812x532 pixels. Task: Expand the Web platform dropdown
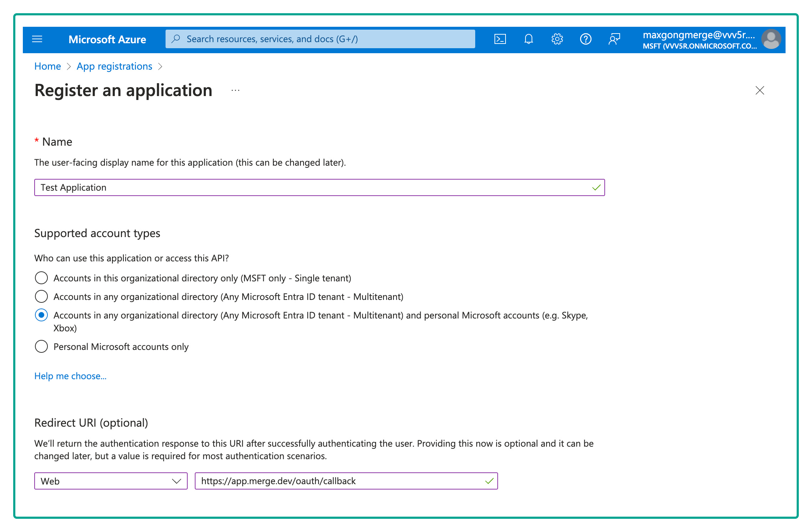(111, 481)
